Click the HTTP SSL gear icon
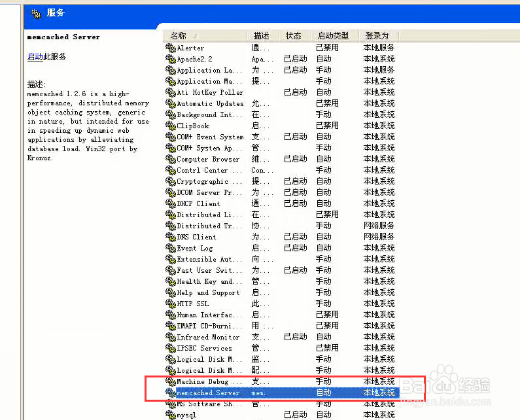Screen dimensions: 520x420 point(171,304)
